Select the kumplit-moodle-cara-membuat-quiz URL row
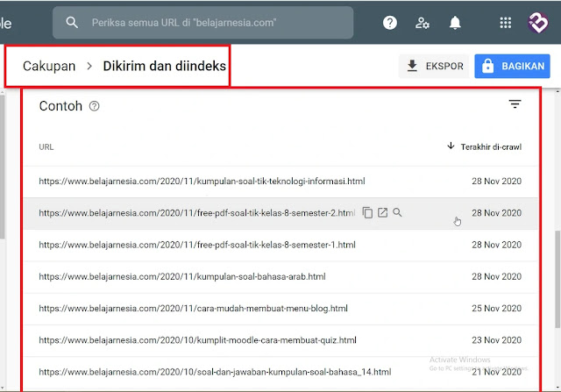 pyautogui.click(x=280, y=340)
